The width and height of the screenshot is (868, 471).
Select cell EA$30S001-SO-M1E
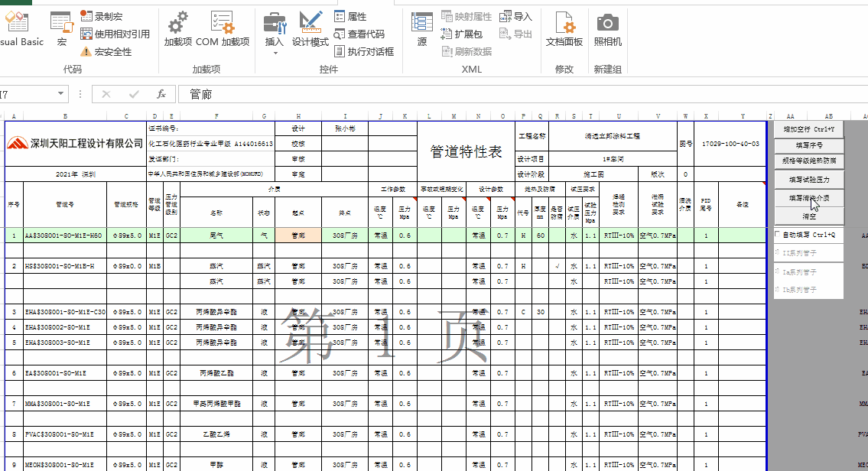tap(65, 373)
